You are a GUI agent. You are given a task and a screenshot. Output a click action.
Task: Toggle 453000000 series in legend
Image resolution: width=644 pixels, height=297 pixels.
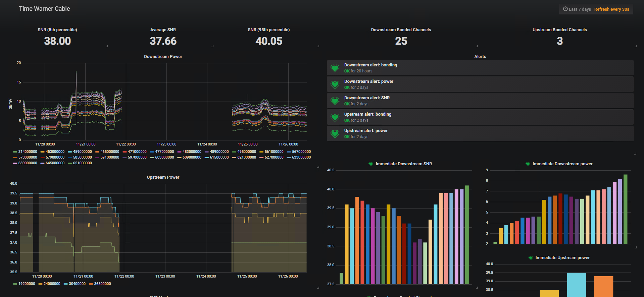pos(55,152)
